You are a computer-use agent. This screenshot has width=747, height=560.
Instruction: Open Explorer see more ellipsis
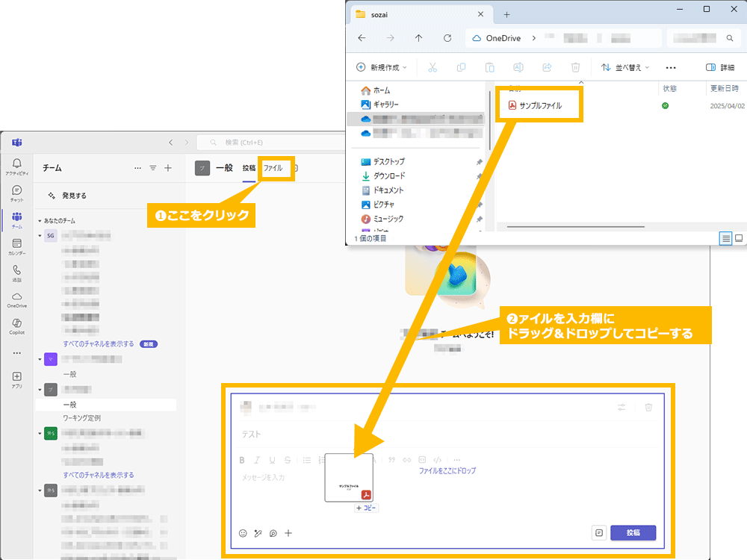click(671, 68)
